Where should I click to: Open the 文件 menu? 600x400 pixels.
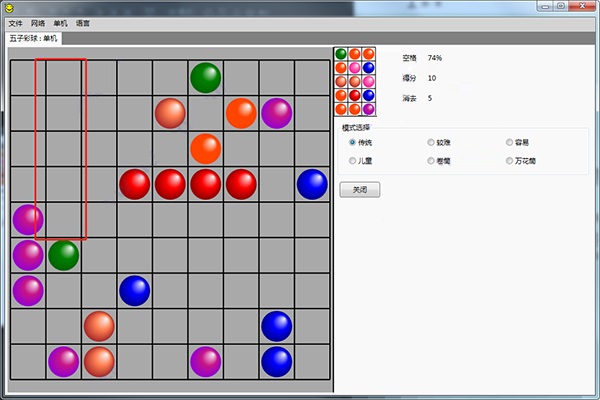(x=14, y=22)
